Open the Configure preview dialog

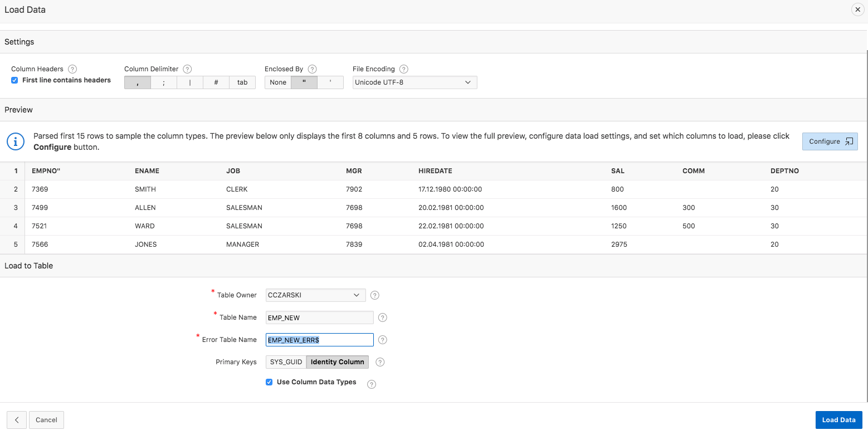click(830, 141)
